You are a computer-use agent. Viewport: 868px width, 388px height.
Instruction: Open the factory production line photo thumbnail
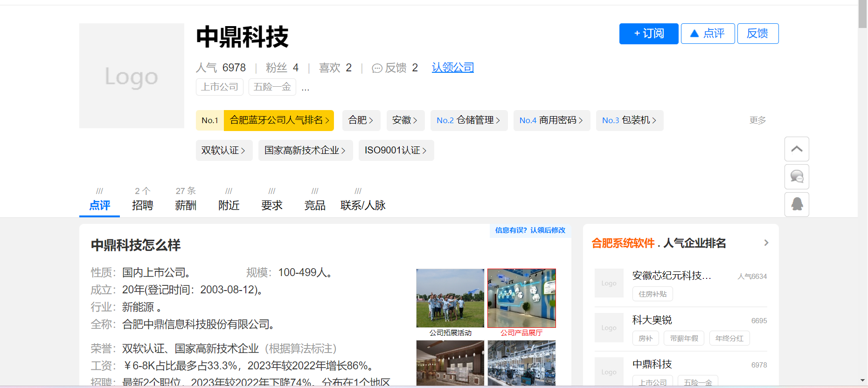pos(521,363)
